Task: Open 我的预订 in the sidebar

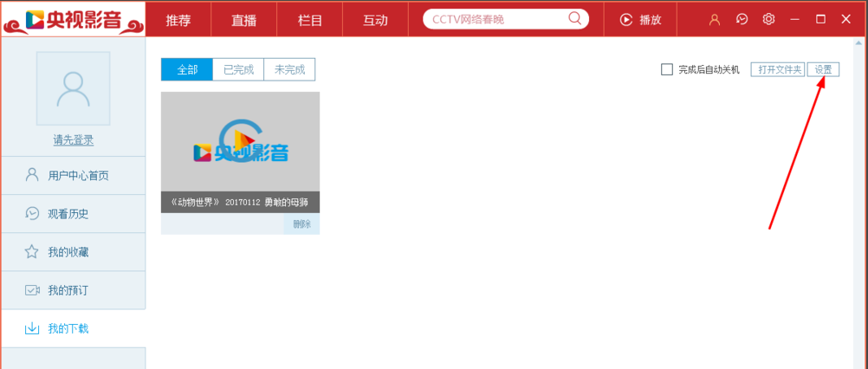Action: tap(73, 290)
